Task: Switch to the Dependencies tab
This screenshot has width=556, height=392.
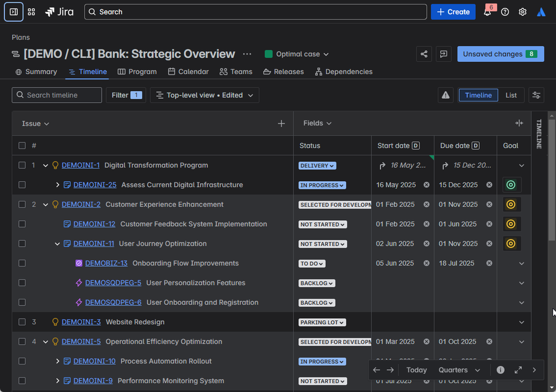Action: [343, 72]
